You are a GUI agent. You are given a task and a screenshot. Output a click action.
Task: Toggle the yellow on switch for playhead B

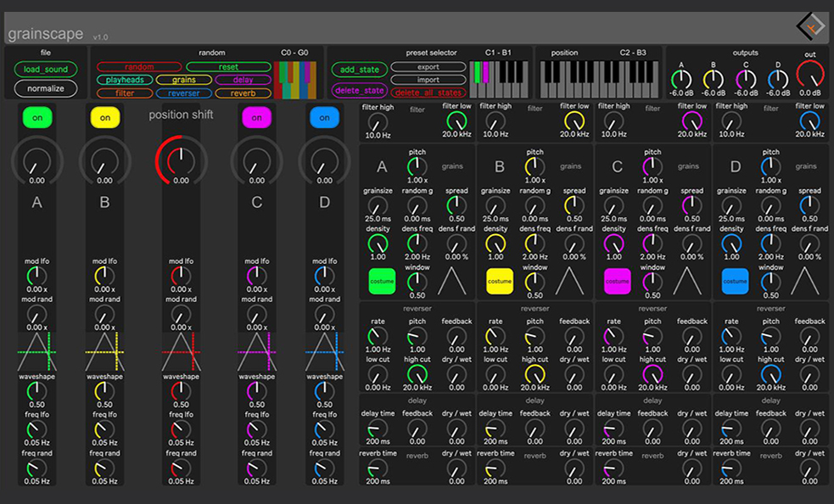click(104, 118)
